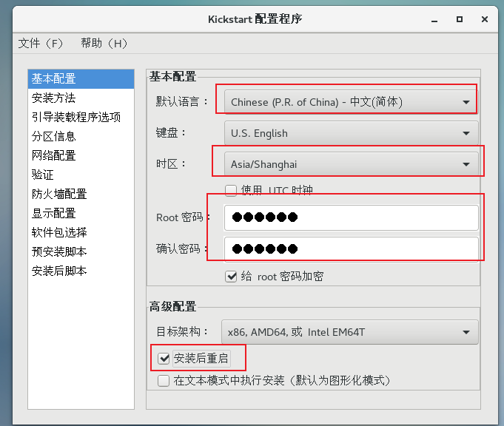The width and height of the screenshot is (504, 426).
Task: Select 基本配置 in the sidebar
Action: tap(81, 78)
